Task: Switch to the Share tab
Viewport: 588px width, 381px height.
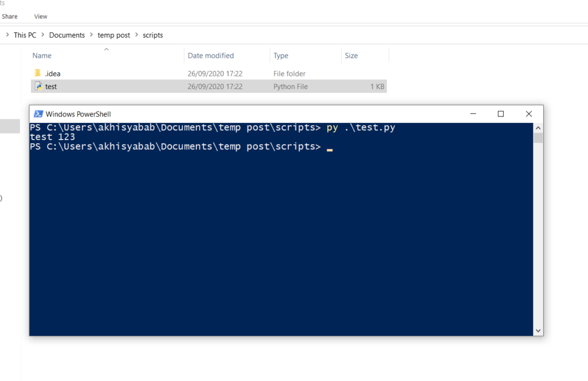Action: (10, 16)
